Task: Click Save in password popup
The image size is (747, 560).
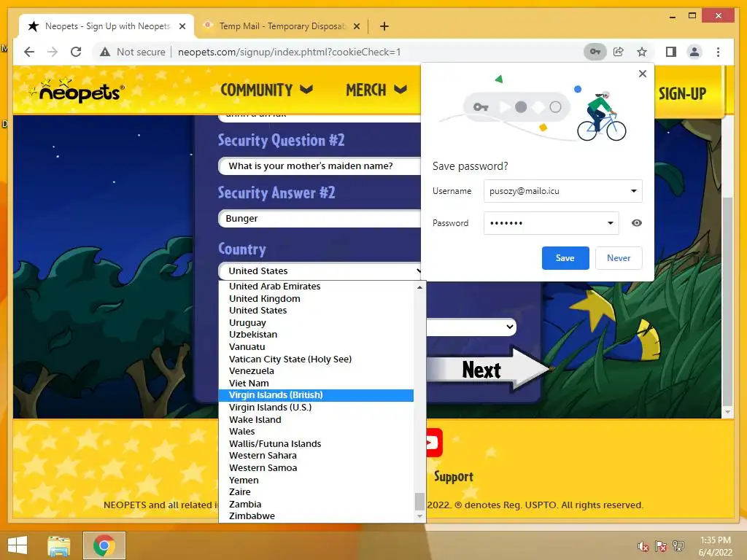Action: (565, 258)
